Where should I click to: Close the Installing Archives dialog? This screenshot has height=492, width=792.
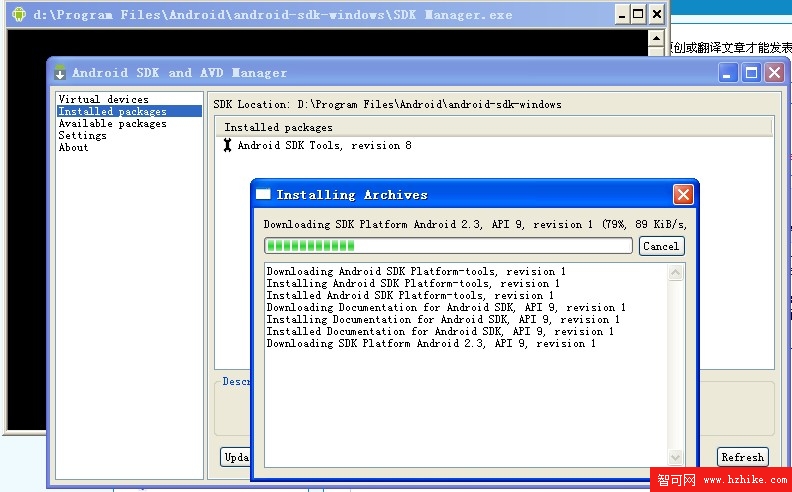(x=683, y=195)
